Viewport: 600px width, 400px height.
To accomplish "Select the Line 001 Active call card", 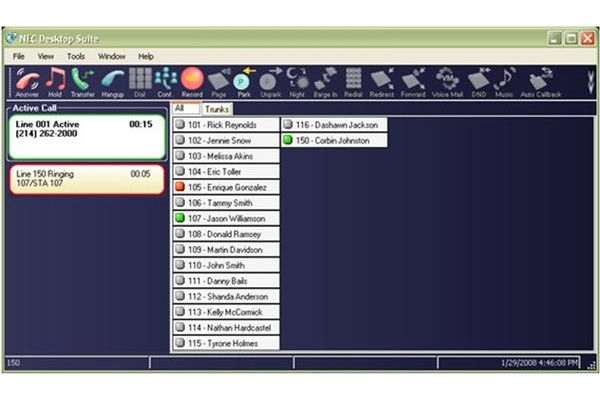I will point(87,137).
